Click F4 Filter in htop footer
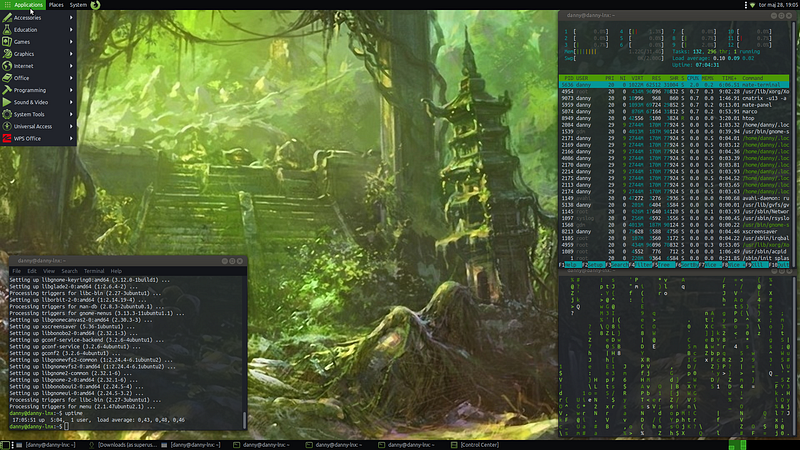 tap(641, 265)
